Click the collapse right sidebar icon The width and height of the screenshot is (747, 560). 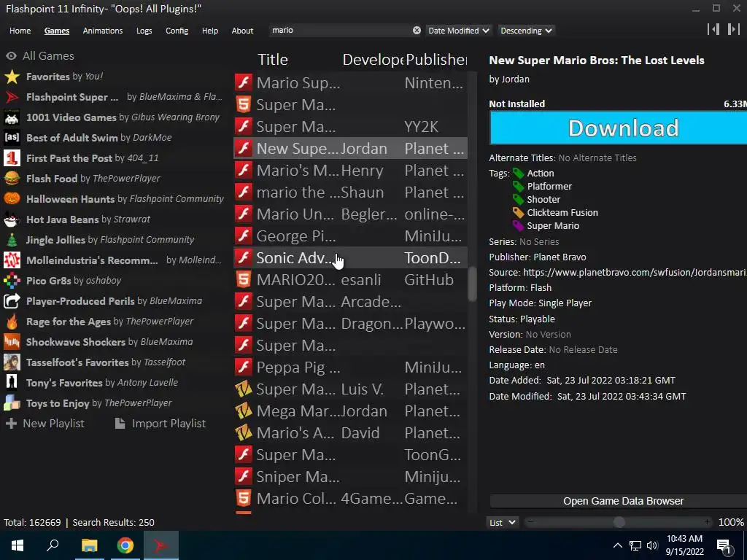click(x=734, y=29)
